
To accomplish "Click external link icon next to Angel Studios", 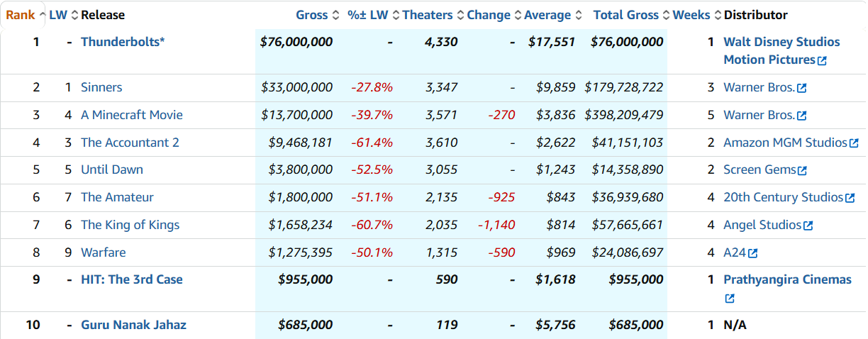I will click(808, 226).
